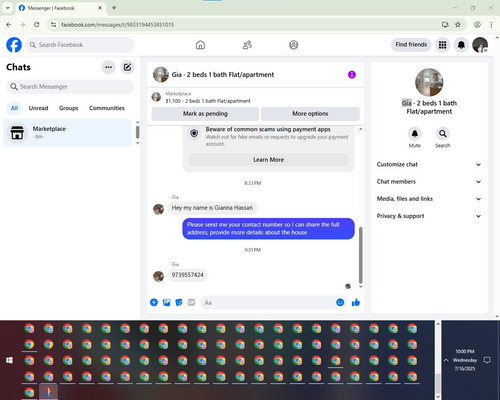Viewport: 500px width, 400px height.
Task: Open the notifications bell in top bar
Action: [x=461, y=45]
